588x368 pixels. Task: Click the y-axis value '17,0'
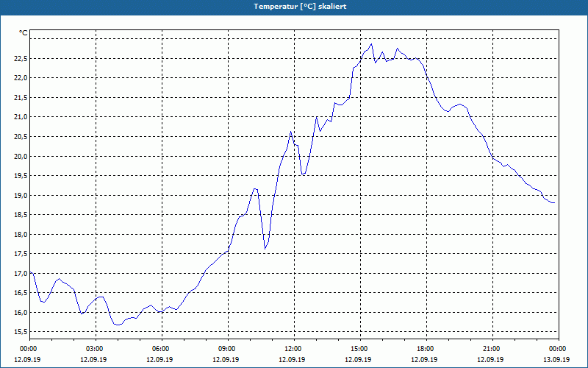pyautogui.click(x=21, y=273)
